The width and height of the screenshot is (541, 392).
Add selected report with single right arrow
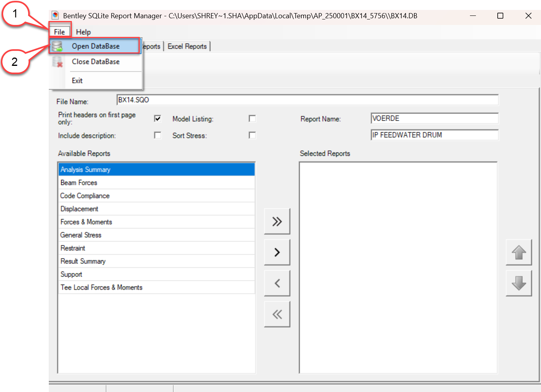click(277, 252)
